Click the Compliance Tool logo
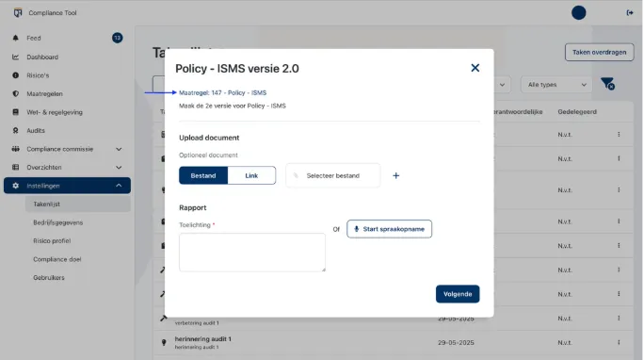The image size is (644, 360). coord(18,13)
